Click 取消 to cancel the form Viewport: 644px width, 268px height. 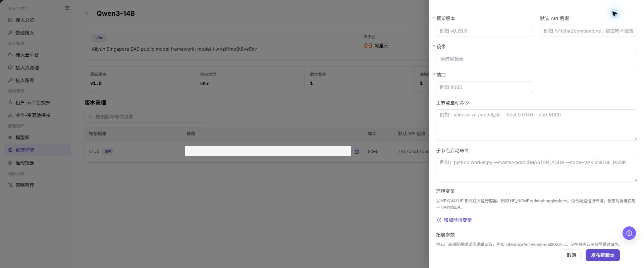(572, 255)
